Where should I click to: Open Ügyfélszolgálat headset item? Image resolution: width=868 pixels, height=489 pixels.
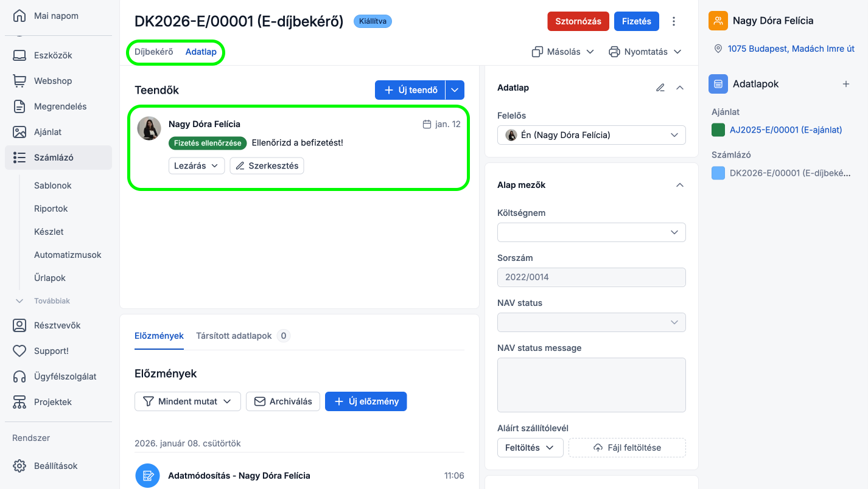point(20,376)
